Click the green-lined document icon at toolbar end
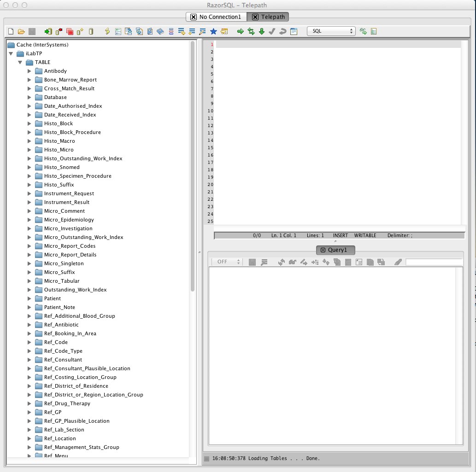This screenshot has height=472, width=476. [x=374, y=31]
